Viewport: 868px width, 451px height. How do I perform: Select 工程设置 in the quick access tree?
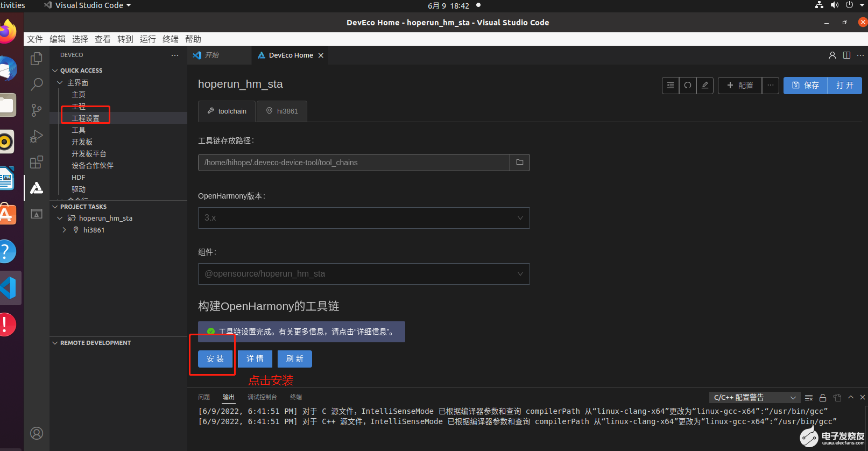point(86,118)
